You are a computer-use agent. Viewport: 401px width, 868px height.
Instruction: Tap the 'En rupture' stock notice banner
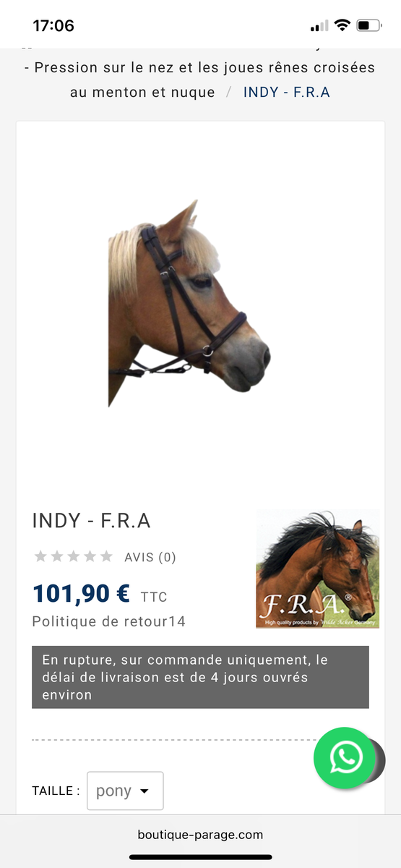(200, 677)
